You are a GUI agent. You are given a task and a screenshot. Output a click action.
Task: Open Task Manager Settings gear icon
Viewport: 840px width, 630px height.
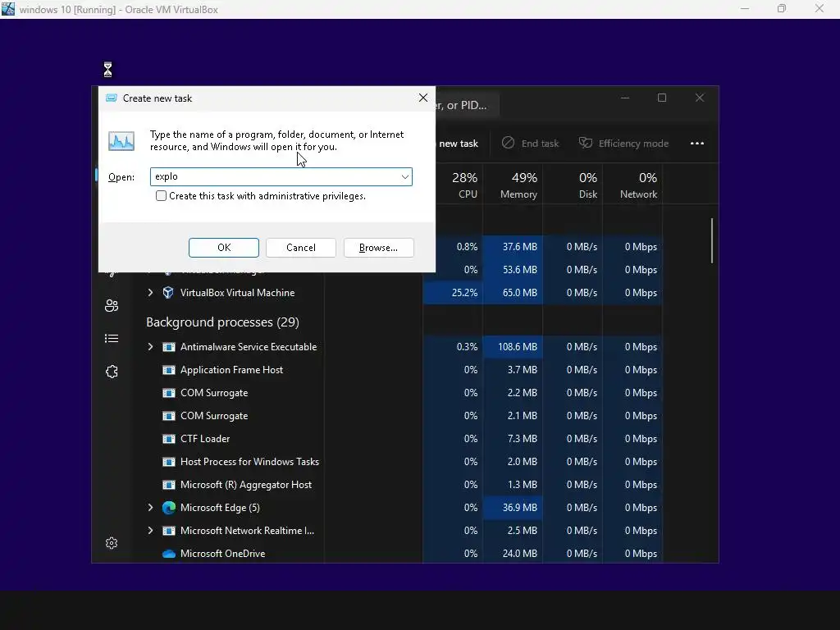(112, 543)
